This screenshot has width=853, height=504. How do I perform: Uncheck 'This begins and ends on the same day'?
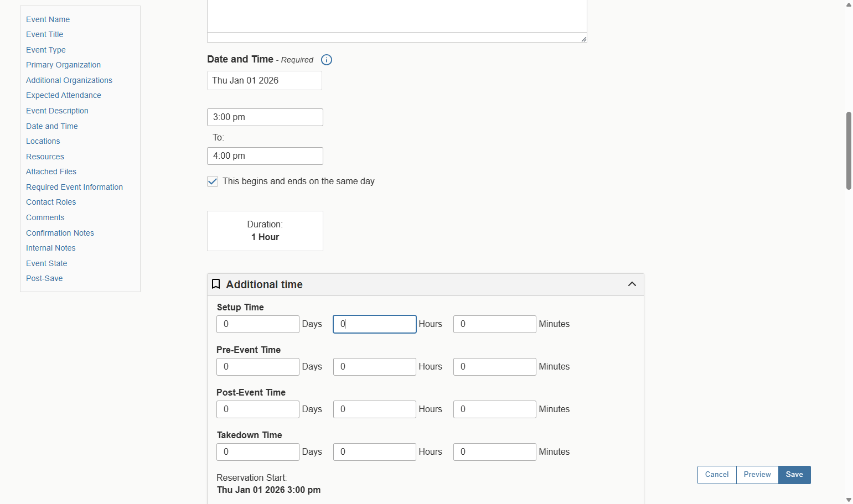[x=213, y=181]
